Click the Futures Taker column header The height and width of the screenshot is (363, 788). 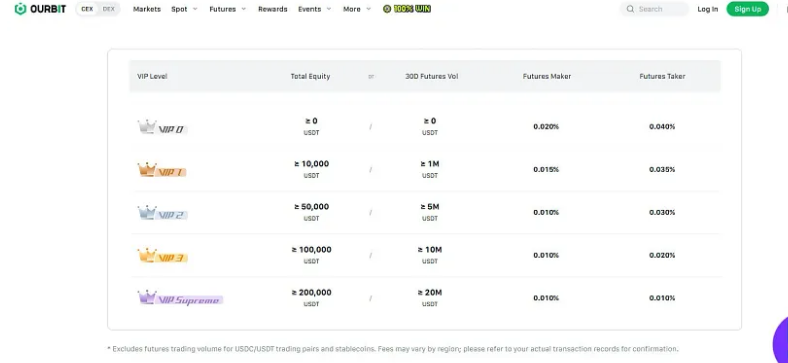[662, 76]
